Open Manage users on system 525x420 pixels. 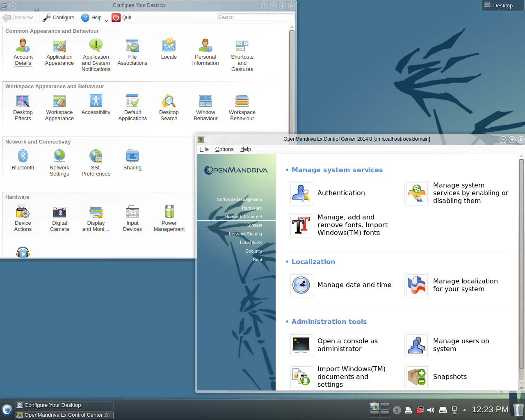[447, 345]
